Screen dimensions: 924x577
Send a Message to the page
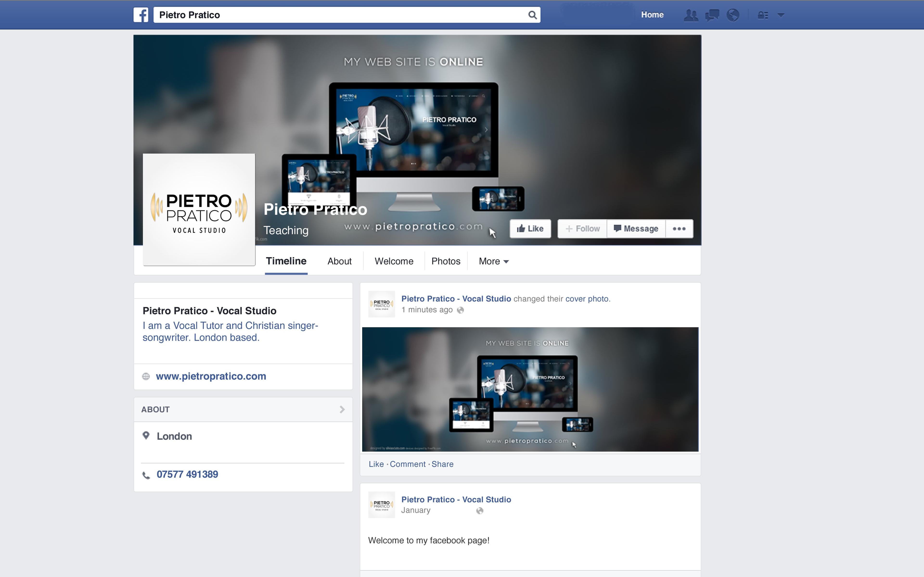(636, 229)
